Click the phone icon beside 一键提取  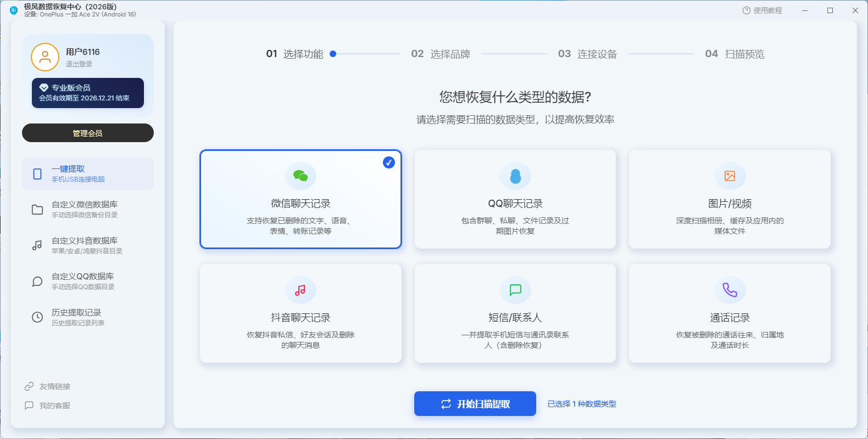coord(37,174)
